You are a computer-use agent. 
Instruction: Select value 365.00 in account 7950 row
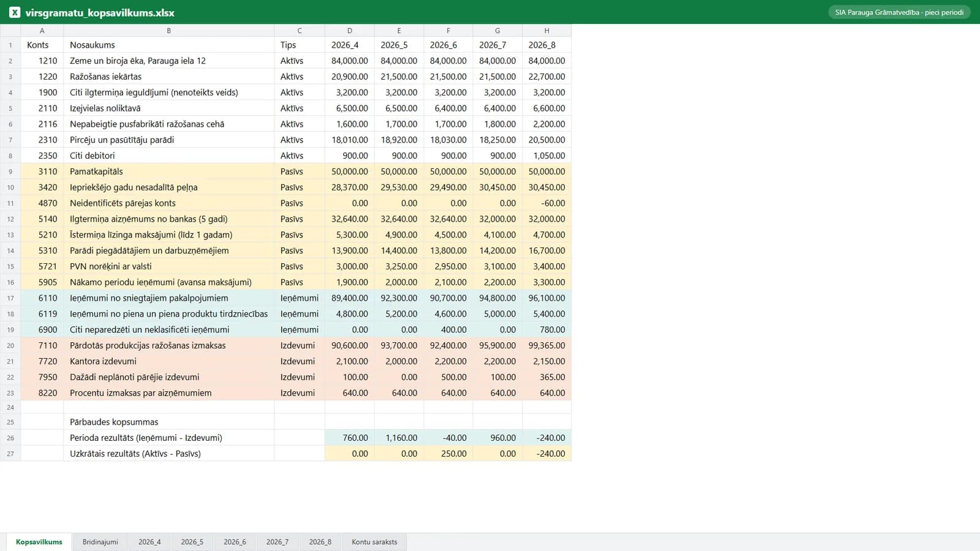(547, 377)
